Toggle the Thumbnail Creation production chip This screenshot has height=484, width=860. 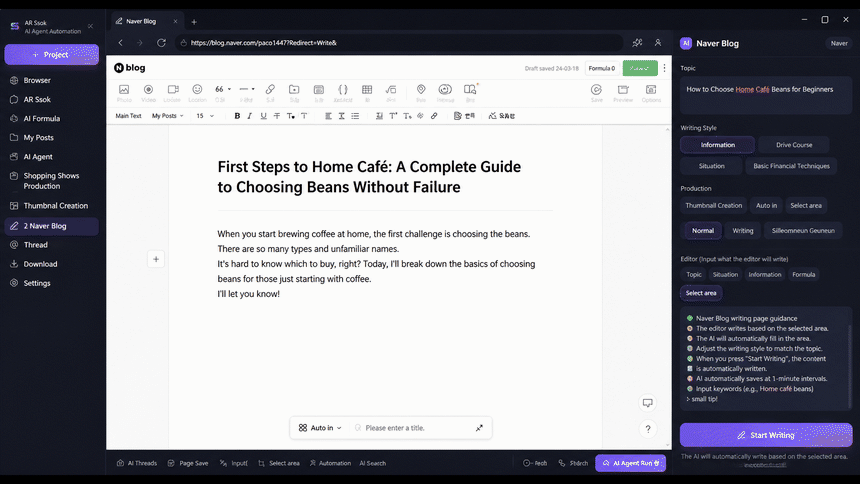click(714, 205)
